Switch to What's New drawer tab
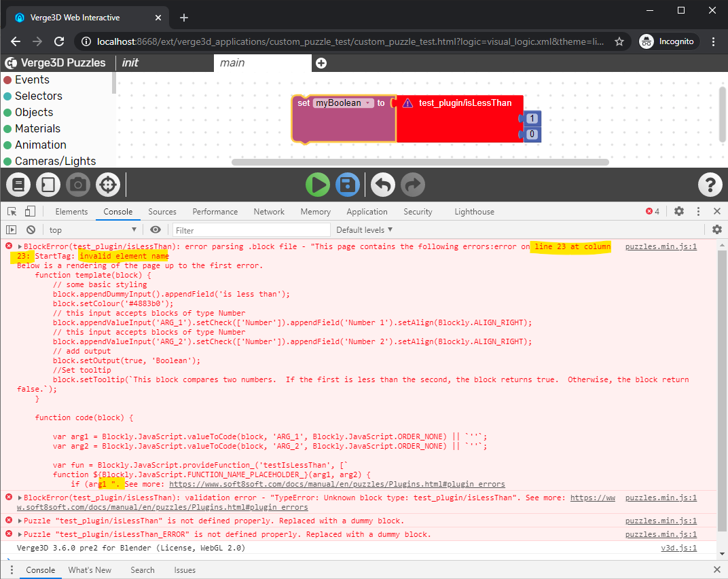Viewport: 728px width, 579px height. [90, 570]
